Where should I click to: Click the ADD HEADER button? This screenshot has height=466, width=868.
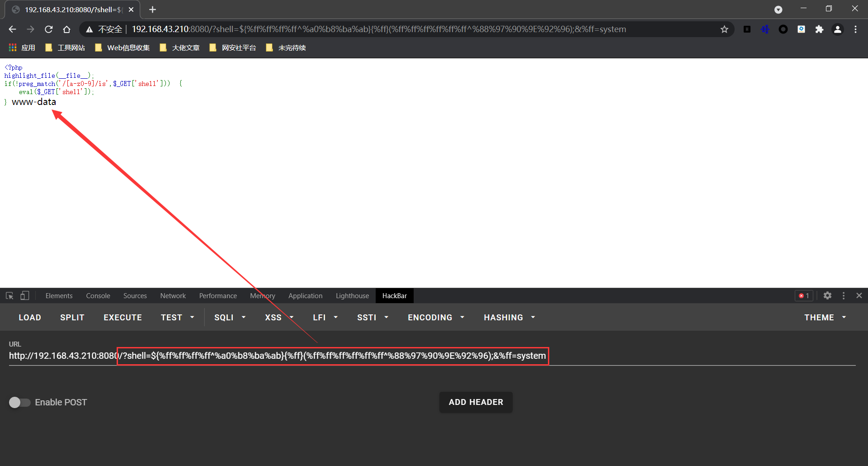(476, 402)
